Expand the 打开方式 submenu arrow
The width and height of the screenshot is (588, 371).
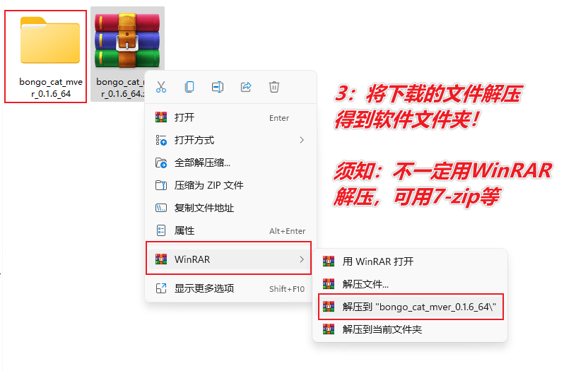point(302,140)
